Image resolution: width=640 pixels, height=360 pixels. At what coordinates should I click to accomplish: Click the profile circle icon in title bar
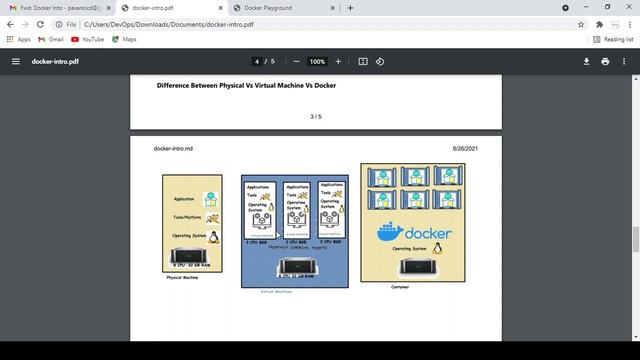click(x=565, y=8)
